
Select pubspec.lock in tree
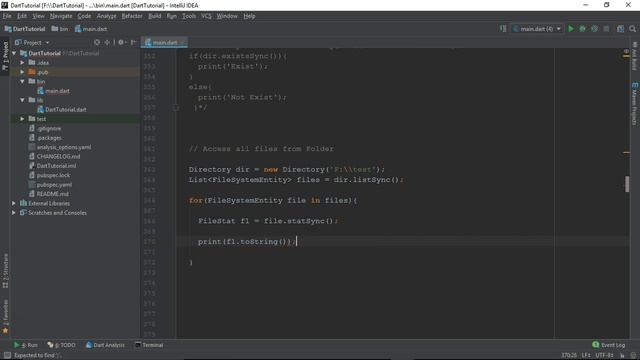(x=49, y=175)
